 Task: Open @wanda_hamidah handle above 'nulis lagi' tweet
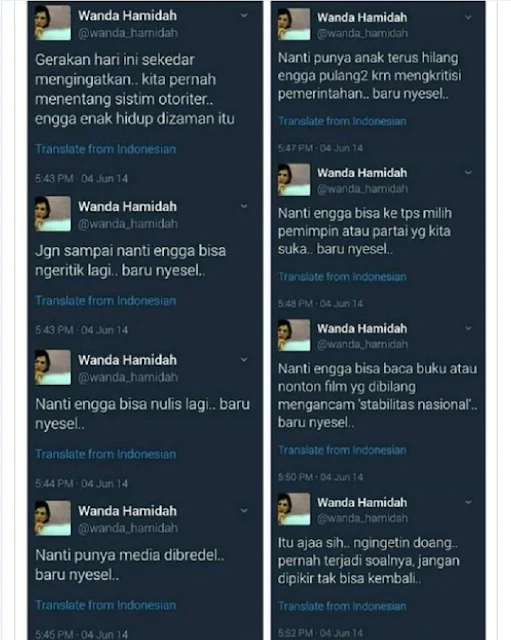(128, 377)
